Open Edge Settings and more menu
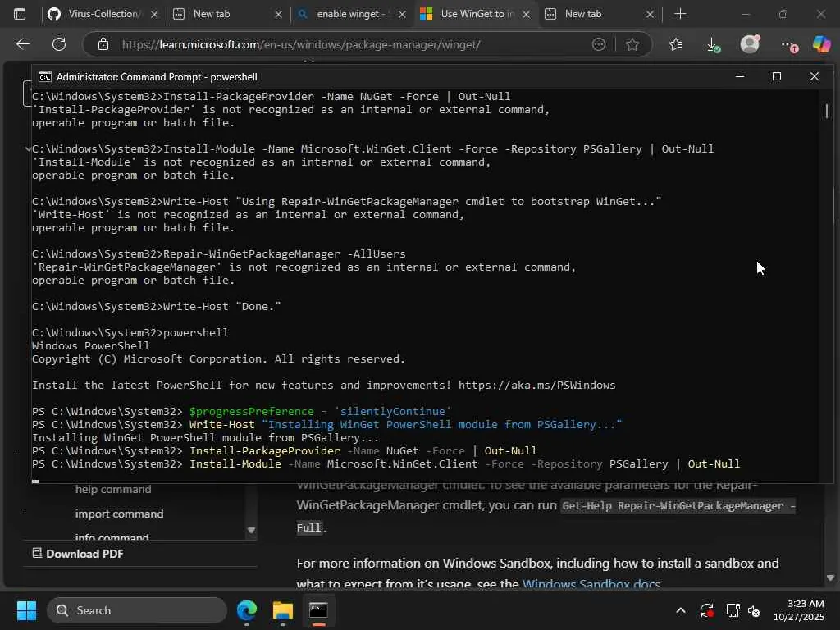Viewport: 840px width, 630px height. coord(788,44)
